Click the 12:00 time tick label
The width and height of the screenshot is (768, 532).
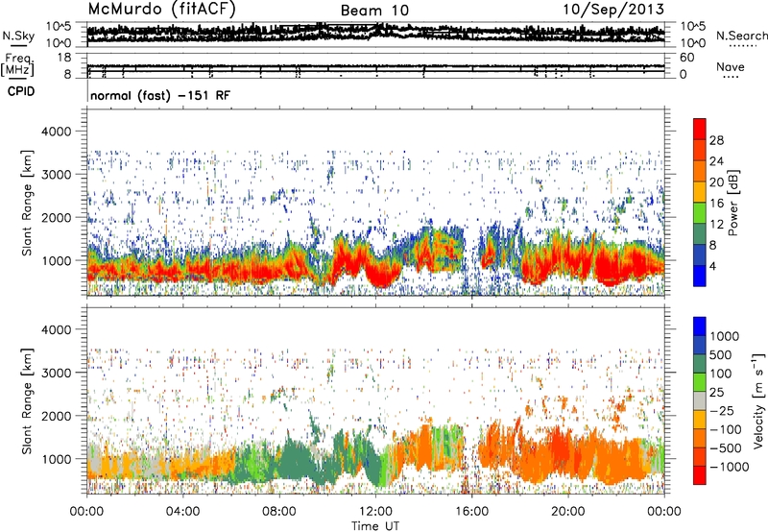pos(375,512)
